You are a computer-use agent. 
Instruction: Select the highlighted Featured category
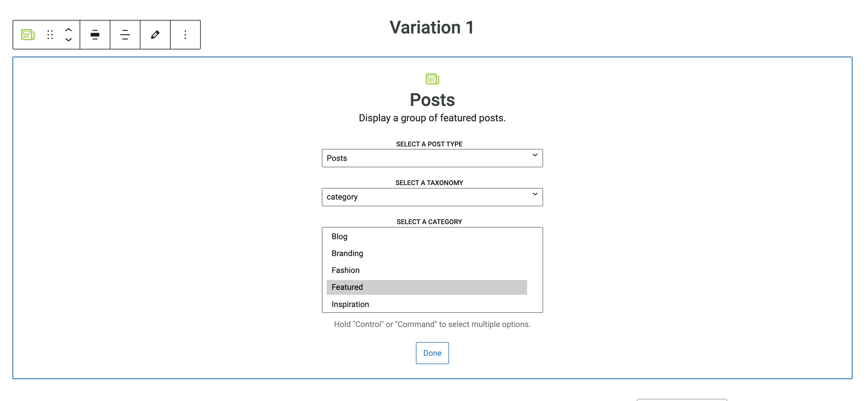427,287
